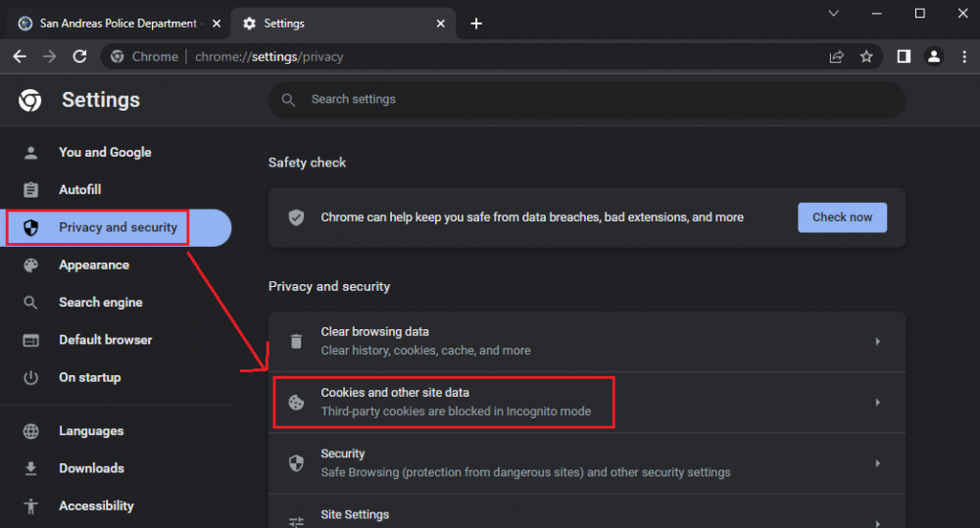The width and height of the screenshot is (980, 528).
Task: Click the address bar URL chrome://settings/privacy
Action: click(x=269, y=57)
